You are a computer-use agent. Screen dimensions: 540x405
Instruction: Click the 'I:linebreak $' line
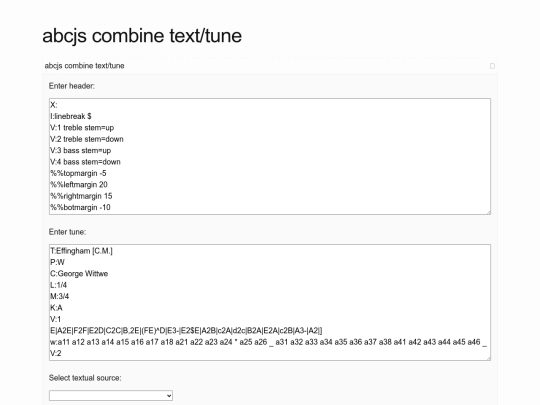point(71,116)
